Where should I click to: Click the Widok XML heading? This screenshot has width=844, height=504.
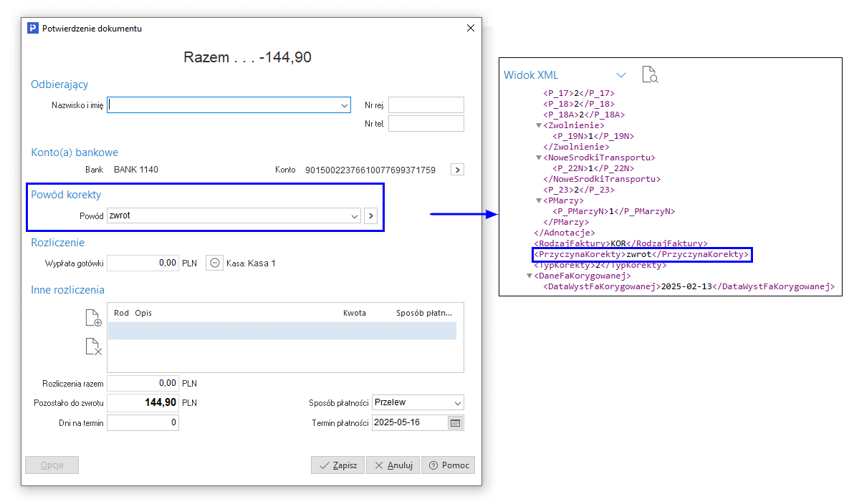[x=531, y=75]
